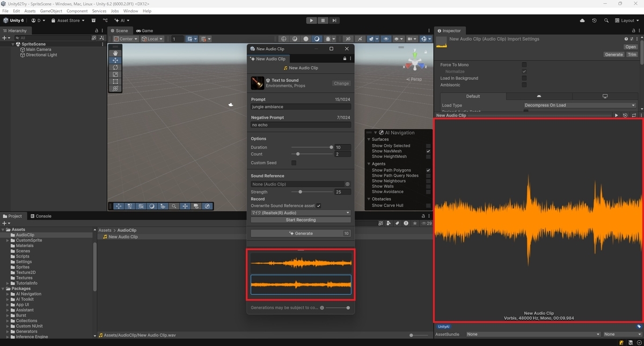Click the Play button in the Unity toolbar

[x=311, y=20]
